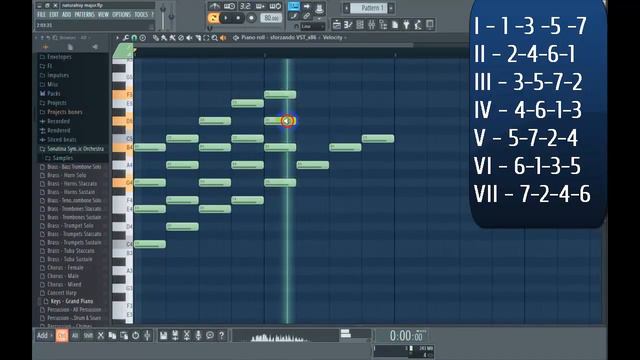Select the piano roll delete tool
This screenshot has height=360, width=640.
tap(181, 38)
